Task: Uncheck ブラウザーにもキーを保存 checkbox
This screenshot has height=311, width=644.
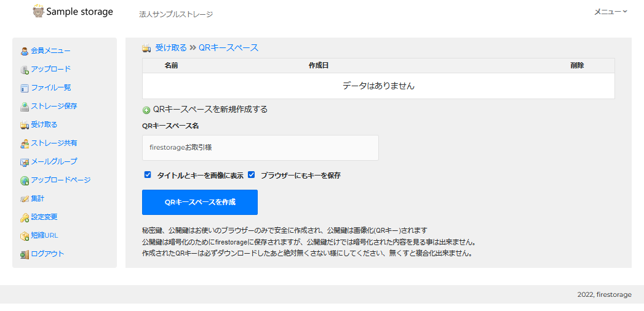Action: pos(252,175)
